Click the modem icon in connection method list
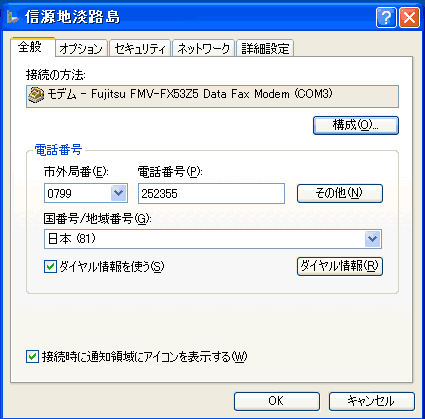This screenshot has height=419, width=425. click(36, 95)
